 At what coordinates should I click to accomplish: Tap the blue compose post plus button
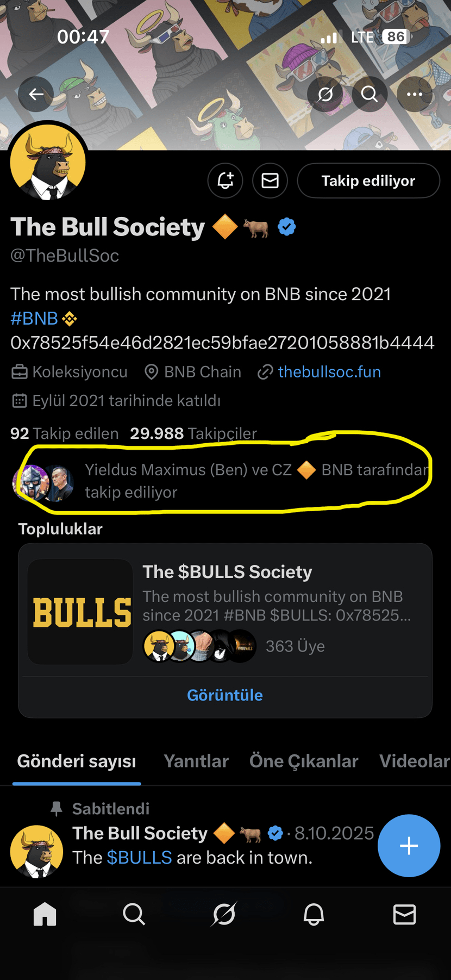pyautogui.click(x=409, y=846)
